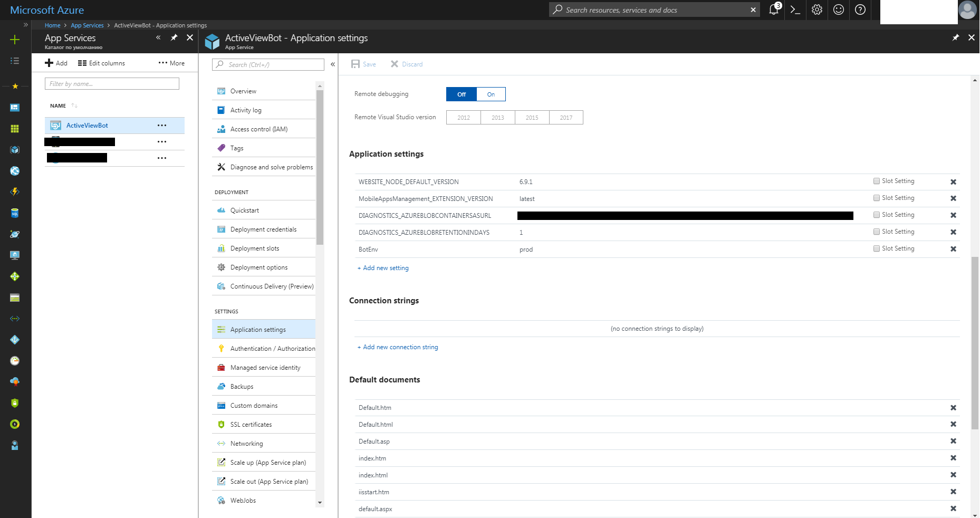980x518 pixels.
Task: Go to Deployment slots settings
Action: point(255,248)
